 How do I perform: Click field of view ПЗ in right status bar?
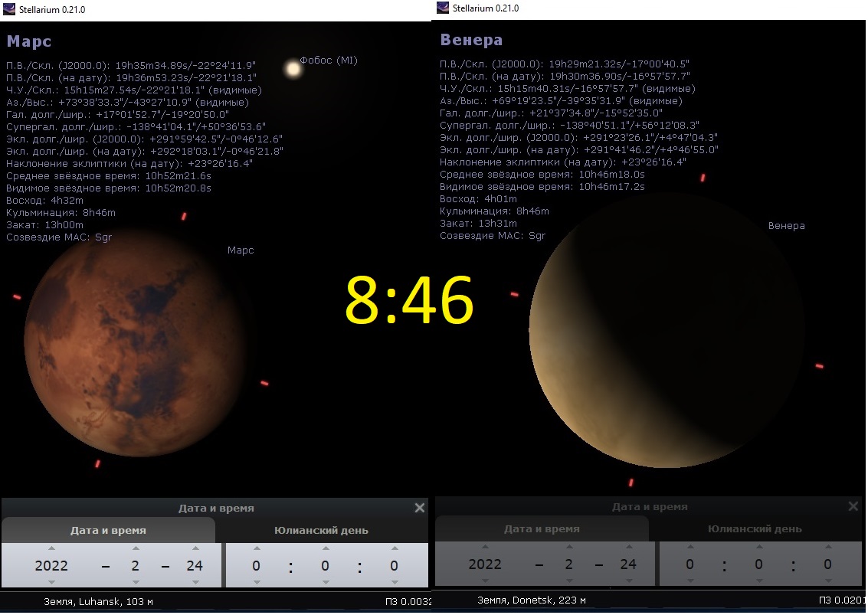pos(841,600)
